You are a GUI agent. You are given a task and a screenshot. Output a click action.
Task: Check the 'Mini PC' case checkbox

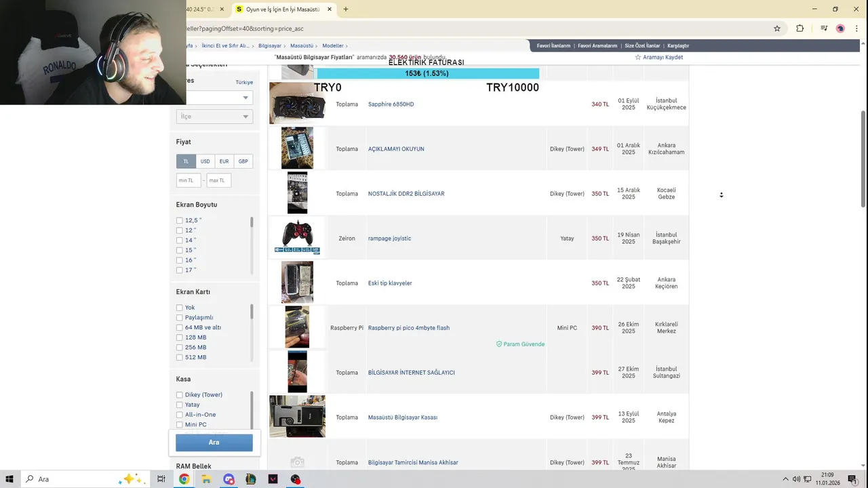(180, 424)
